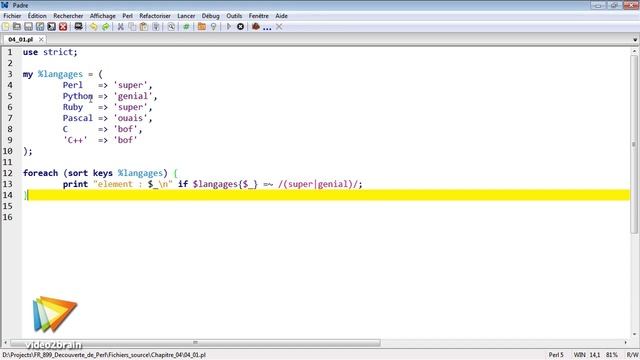Click the Save As toolbar icon
This screenshot has height=360, width=640.
(40, 27)
